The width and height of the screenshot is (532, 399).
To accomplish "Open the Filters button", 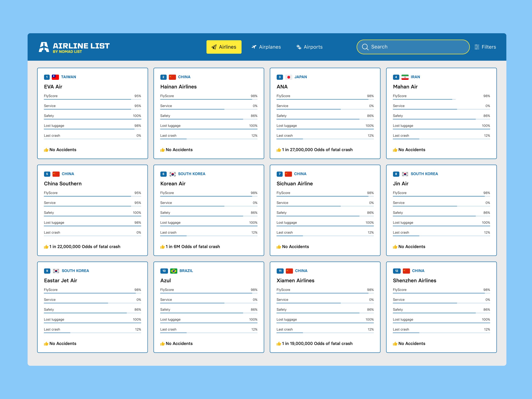I will coord(485,47).
